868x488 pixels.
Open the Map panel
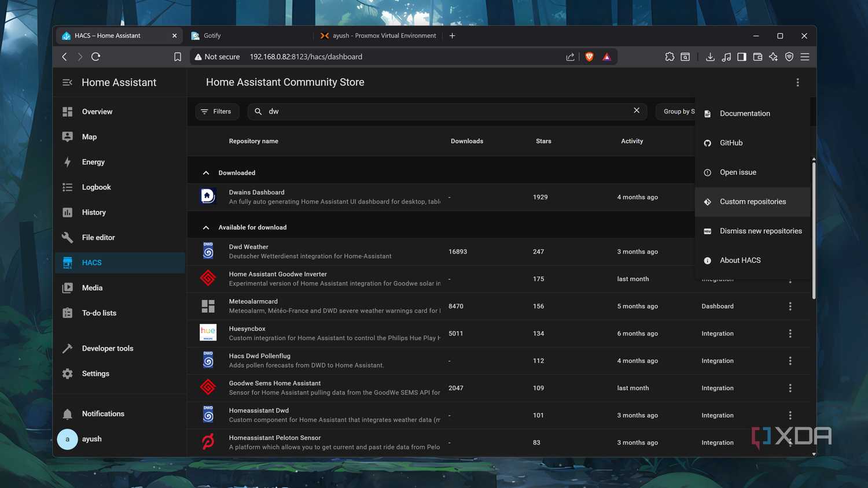(120, 137)
